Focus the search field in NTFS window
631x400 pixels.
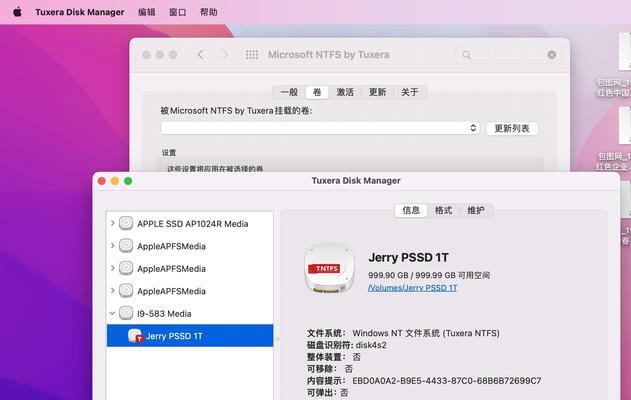(509, 55)
